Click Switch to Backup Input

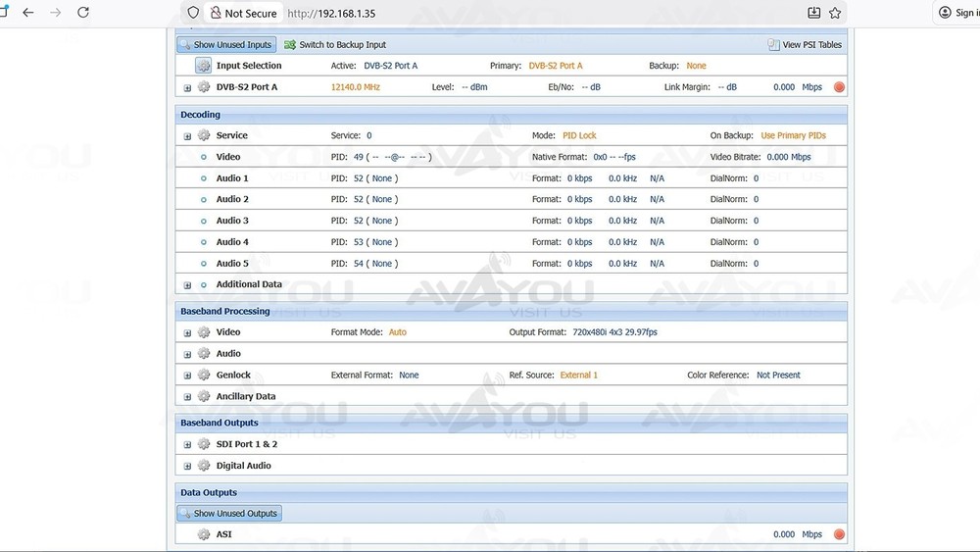click(x=335, y=45)
